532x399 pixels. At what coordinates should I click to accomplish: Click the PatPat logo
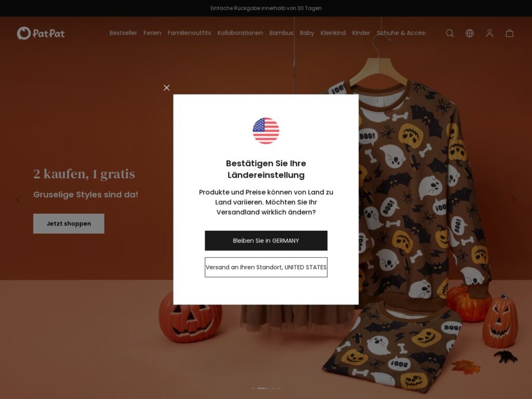click(x=41, y=33)
